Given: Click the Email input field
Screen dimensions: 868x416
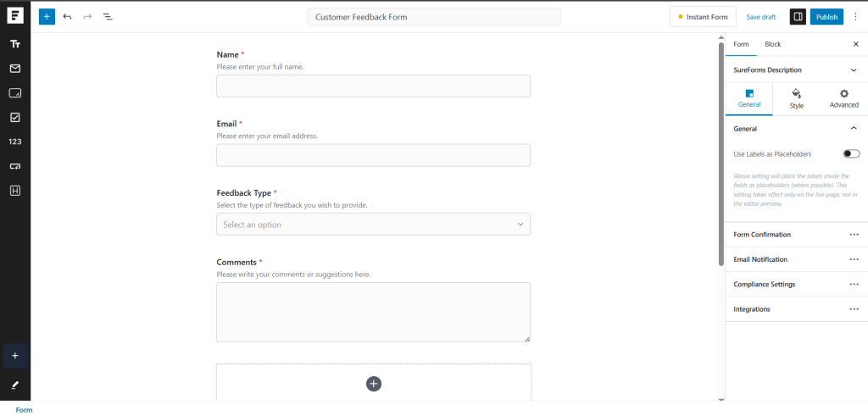Looking at the screenshot, I should [373, 155].
